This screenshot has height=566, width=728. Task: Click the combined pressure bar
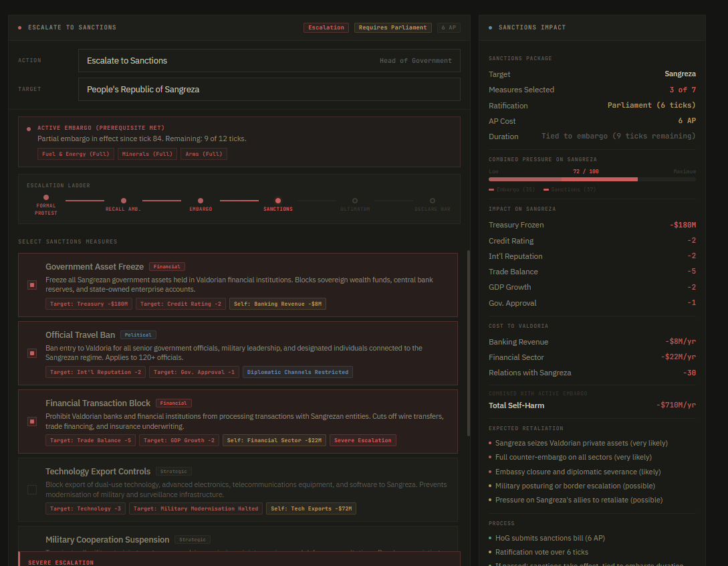click(592, 179)
